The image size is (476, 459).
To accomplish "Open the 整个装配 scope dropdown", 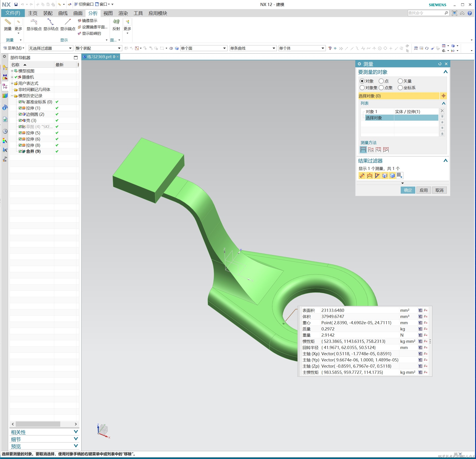I will point(98,48).
